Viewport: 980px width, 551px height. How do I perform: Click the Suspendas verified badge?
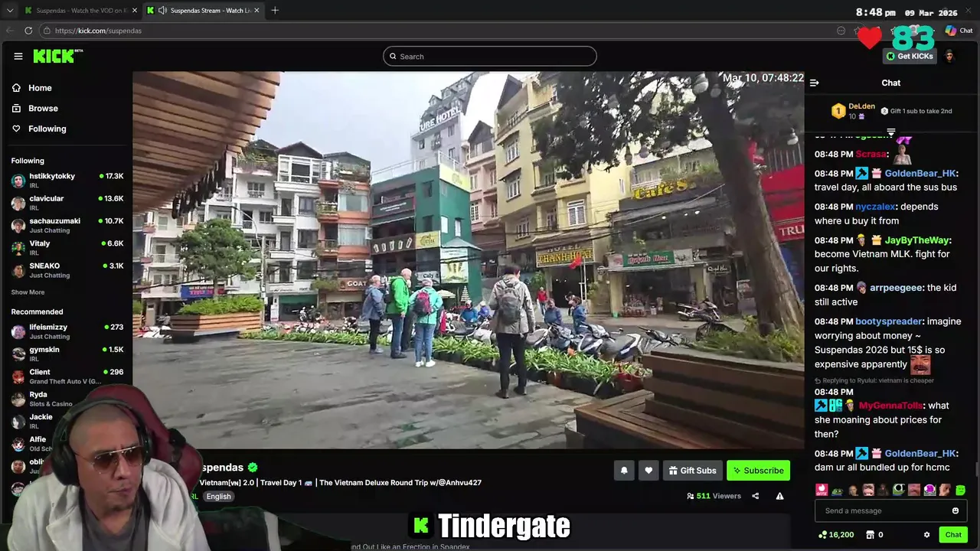[x=253, y=467]
